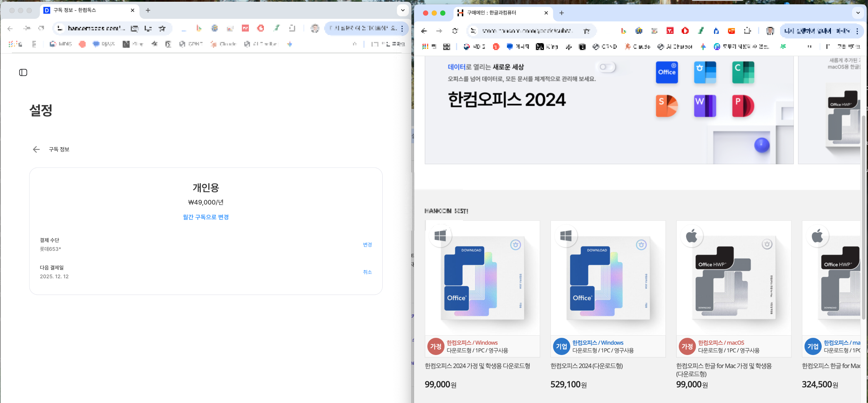The height and width of the screenshot is (403, 868).
Task: Click the green Hancell 'C' app icon
Action: (743, 72)
